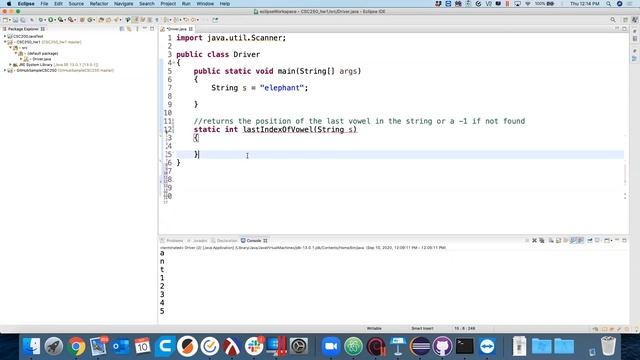Open New file dropdown arrow

click(x=10, y=20)
